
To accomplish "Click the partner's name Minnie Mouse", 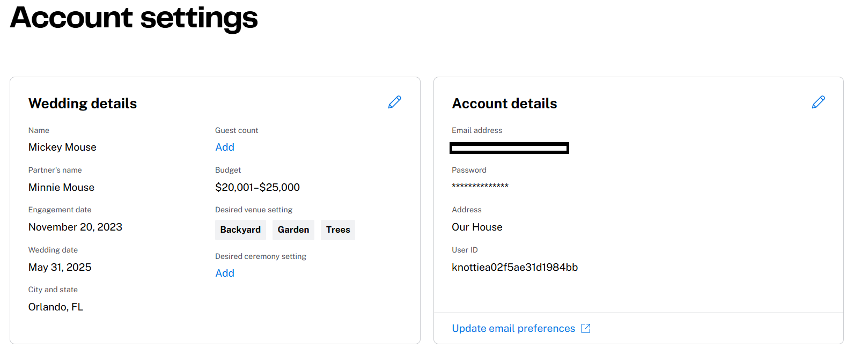I will click(x=61, y=187).
